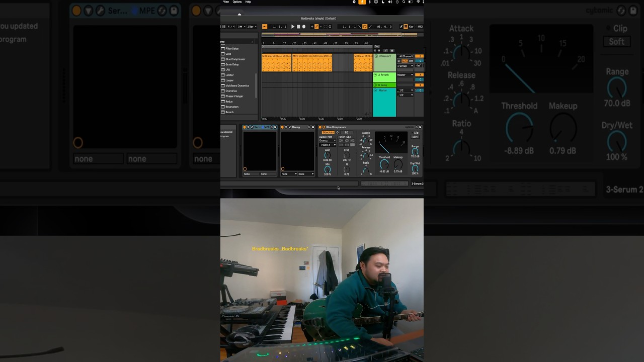Click the 4 / 4 time signature field
Image resolution: width=644 pixels, height=362 pixels.
click(231, 27)
